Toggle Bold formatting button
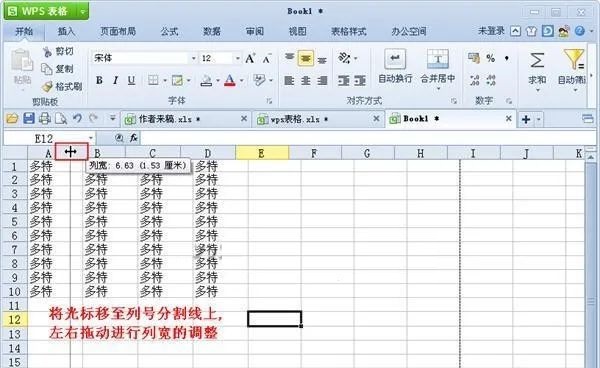This screenshot has width=600, height=368. (99, 80)
